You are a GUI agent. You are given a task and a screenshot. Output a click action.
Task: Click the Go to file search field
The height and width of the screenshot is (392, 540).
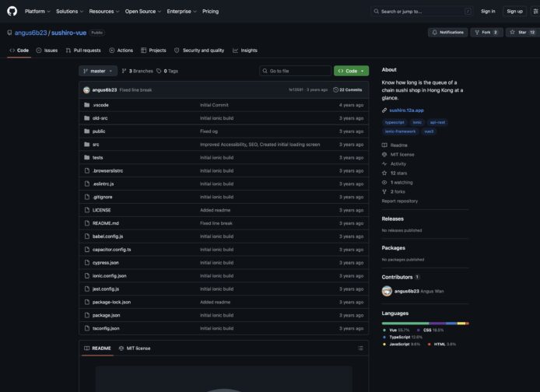(296, 71)
